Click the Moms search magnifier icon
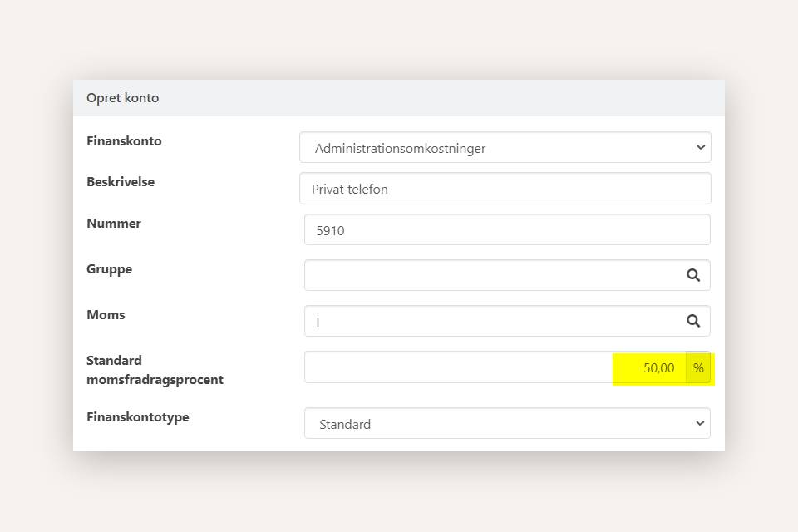Viewport: 798px width, 532px height. (x=692, y=321)
